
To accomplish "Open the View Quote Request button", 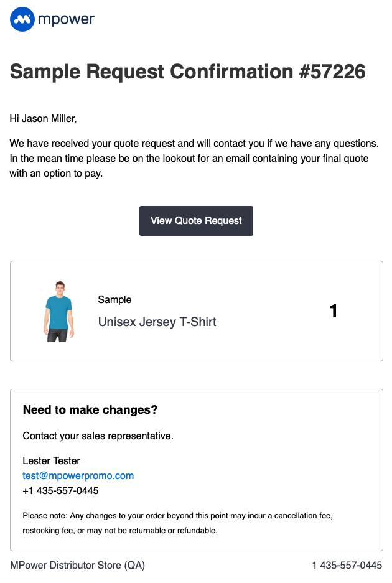I will click(x=196, y=220).
